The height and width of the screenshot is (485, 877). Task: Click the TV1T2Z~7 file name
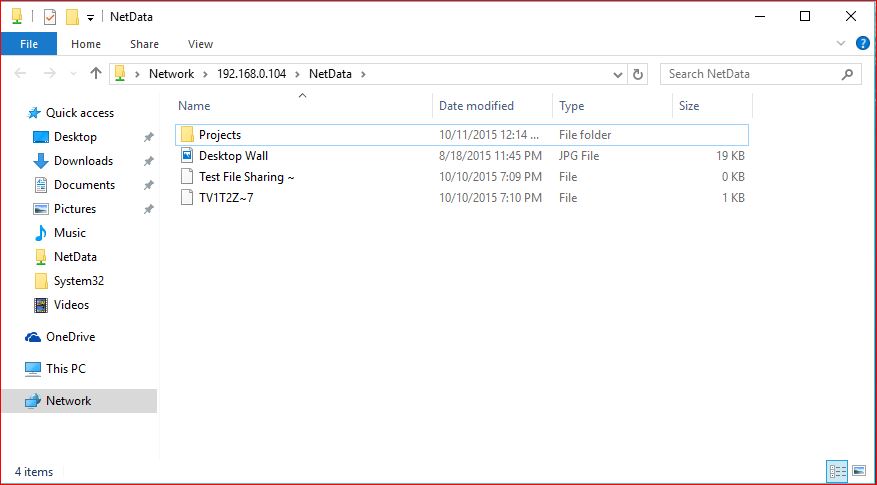coord(226,197)
